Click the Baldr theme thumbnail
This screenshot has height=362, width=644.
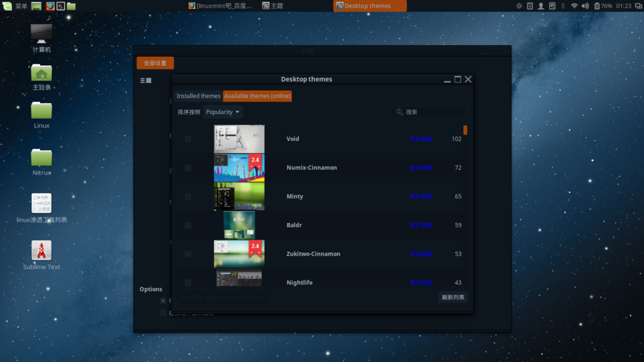click(x=239, y=225)
